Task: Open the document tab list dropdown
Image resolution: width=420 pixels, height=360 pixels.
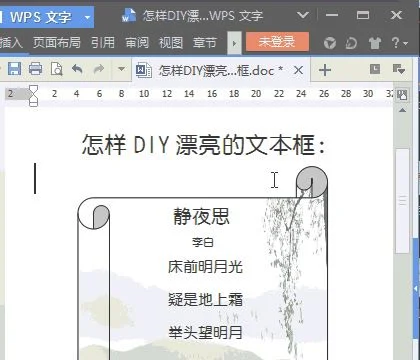Action: 399,69
